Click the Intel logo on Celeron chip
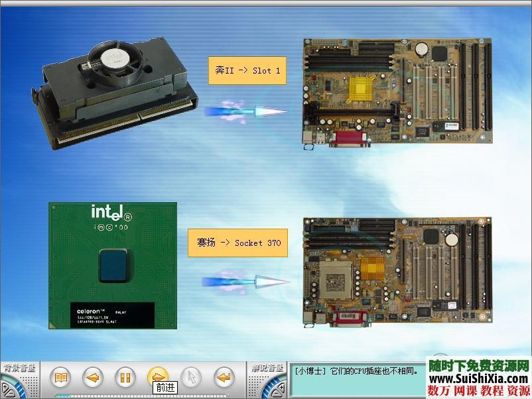The width and height of the screenshot is (532, 399). [x=111, y=213]
